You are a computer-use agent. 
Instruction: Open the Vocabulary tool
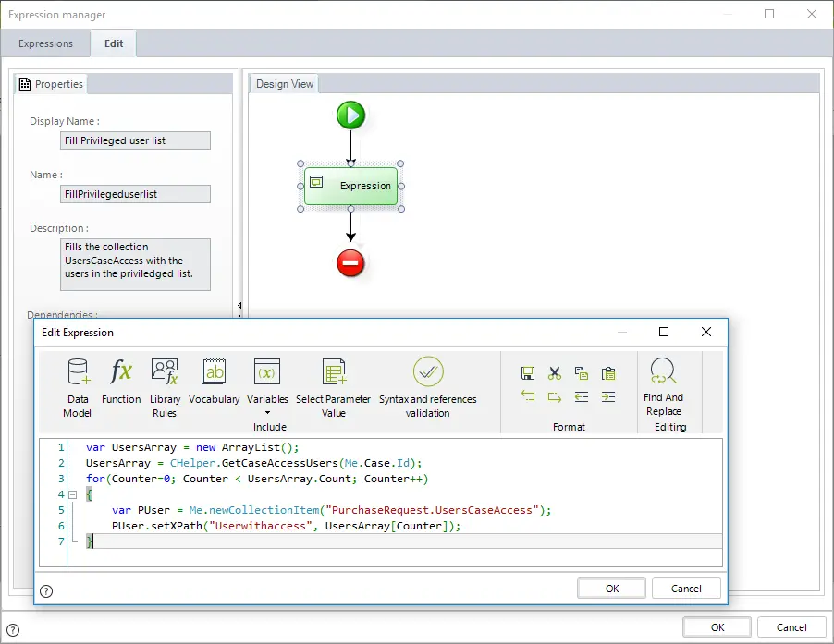pyautogui.click(x=214, y=381)
